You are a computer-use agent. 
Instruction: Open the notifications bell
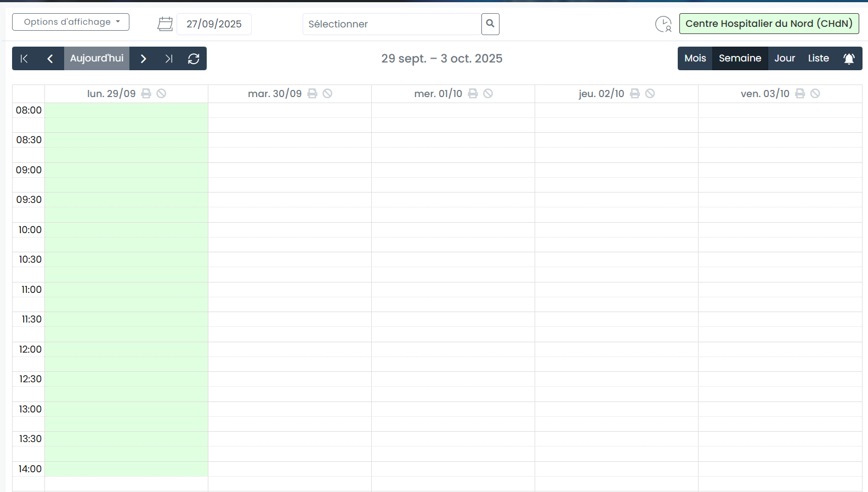(x=848, y=59)
